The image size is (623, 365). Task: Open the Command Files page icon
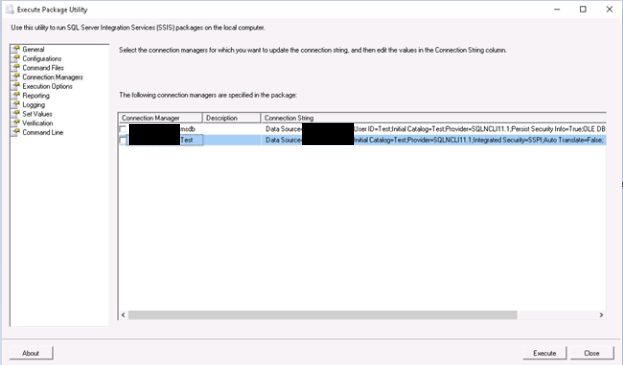[15, 68]
